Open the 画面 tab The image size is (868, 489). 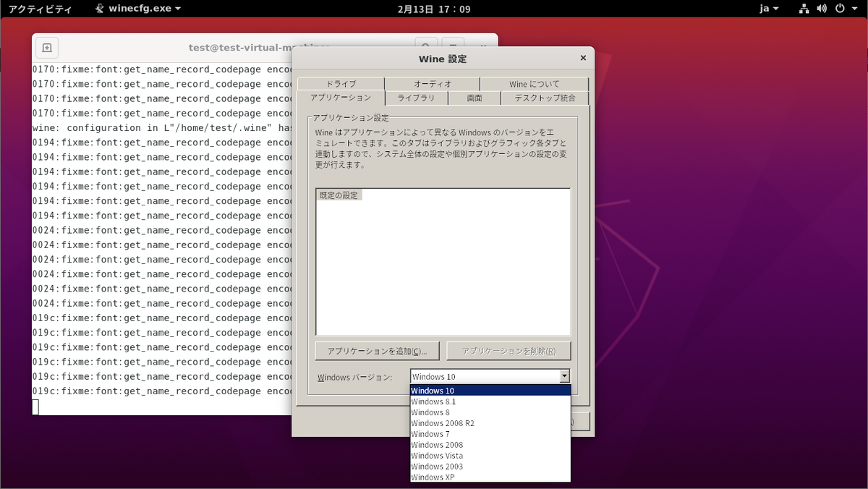coord(475,98)
